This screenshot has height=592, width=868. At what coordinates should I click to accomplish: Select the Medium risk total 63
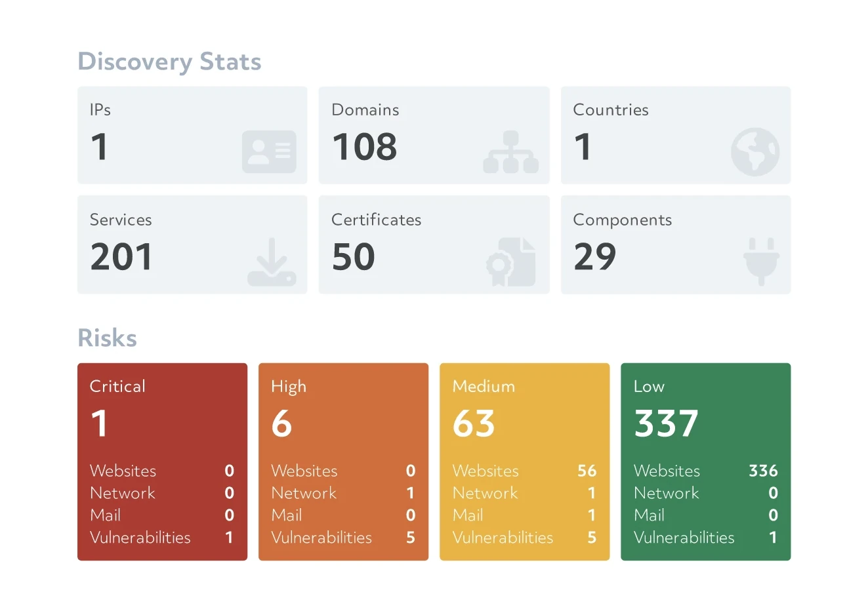tap(474, 424)
